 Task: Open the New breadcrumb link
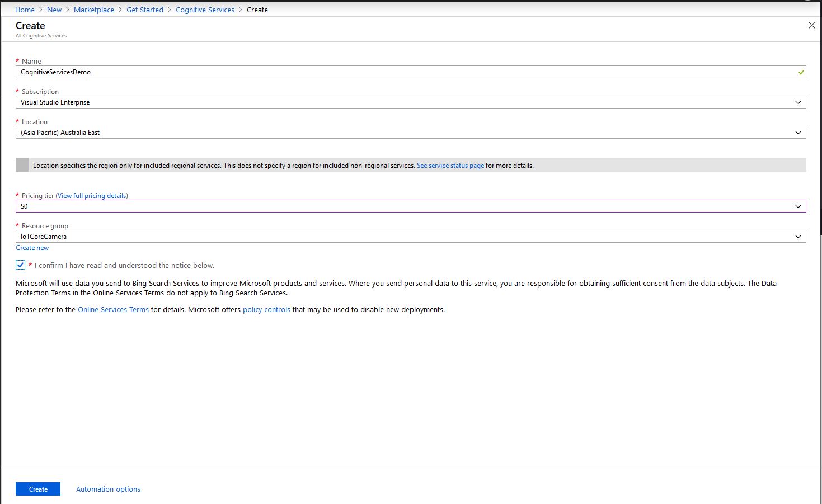click(x=54, y=10)
